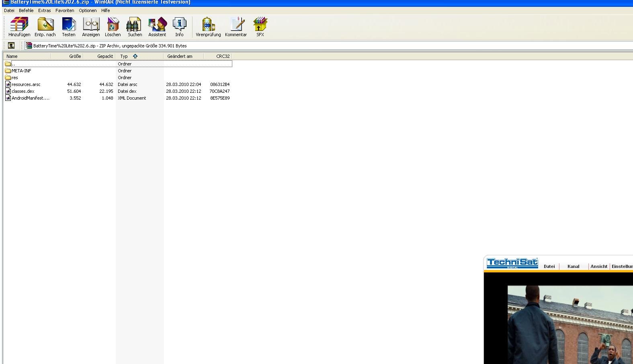Open the Datei menu in WinRAR
The image size is (633, 364).
(x=9, y=10)
